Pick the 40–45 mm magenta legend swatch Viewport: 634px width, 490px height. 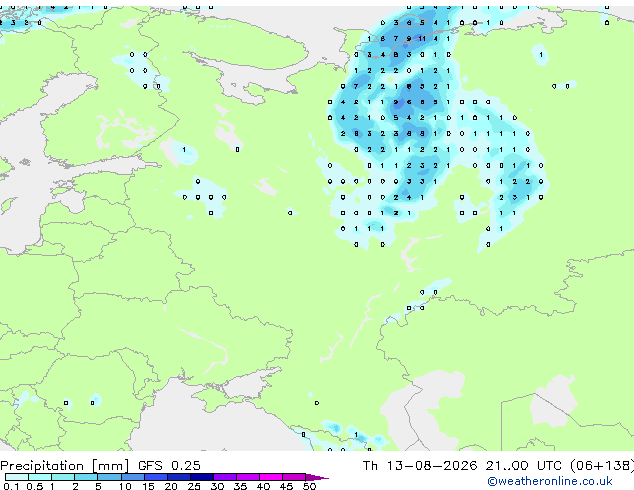click(x=271, y=477)
